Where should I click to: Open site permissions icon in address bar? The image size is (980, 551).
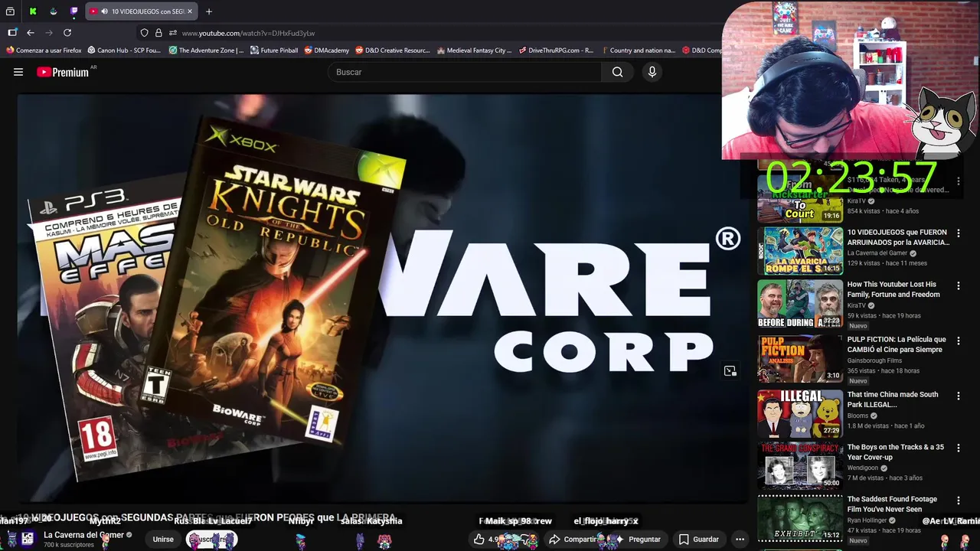(173, 33)
